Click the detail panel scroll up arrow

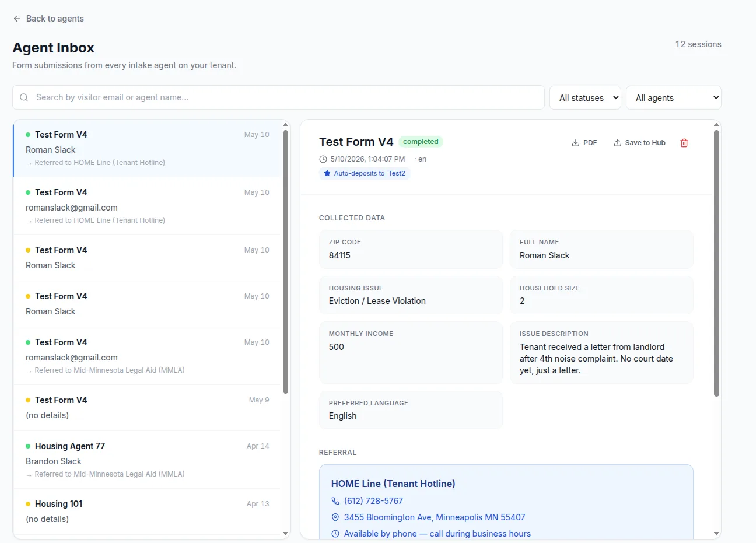pos(716,124)
